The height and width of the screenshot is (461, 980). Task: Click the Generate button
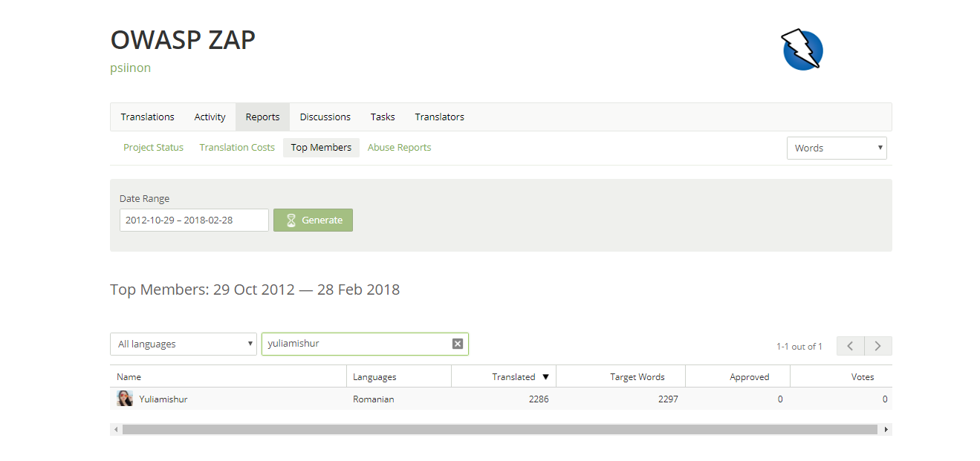point(313,220)
